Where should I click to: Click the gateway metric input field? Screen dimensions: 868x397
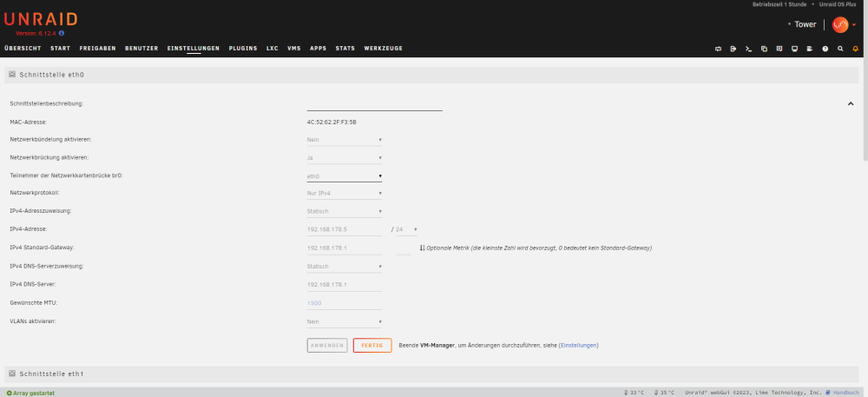[x=404, y=248]
